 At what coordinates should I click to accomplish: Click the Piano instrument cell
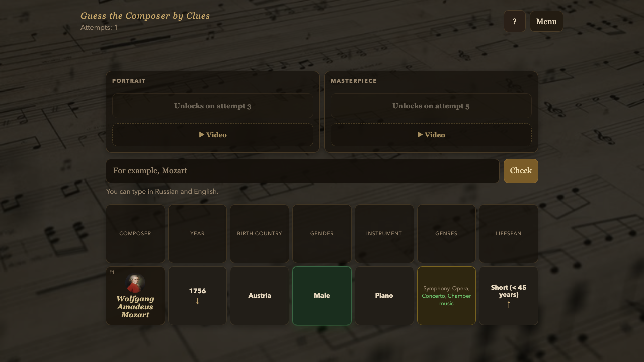(384, 296)
